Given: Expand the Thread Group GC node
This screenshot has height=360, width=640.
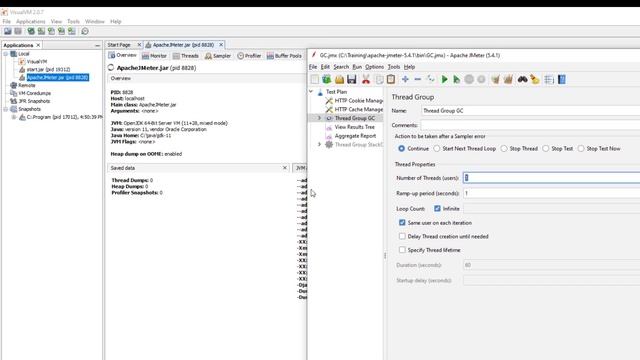Looking at the screenshot, I should [320, 118].
